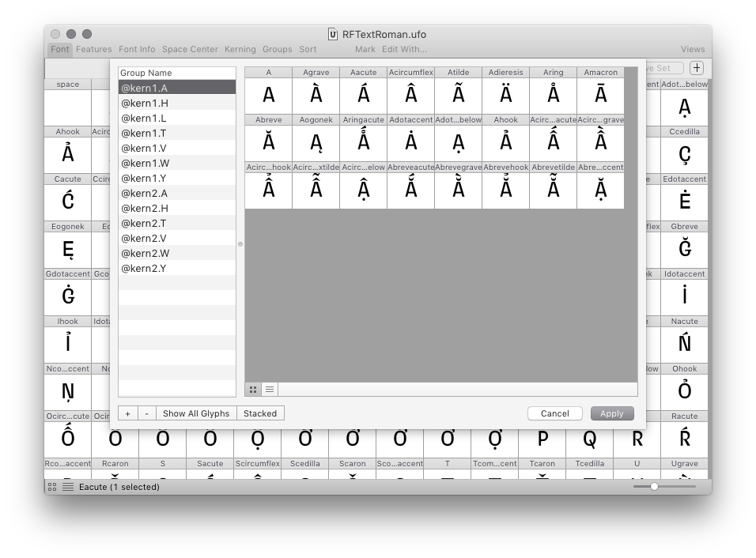Select Cacute glyph in font window
756x558 pixels.
click(67, 198)
